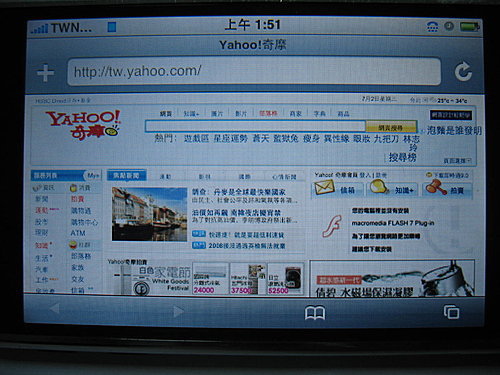Select the 字典 search tab

319,114
